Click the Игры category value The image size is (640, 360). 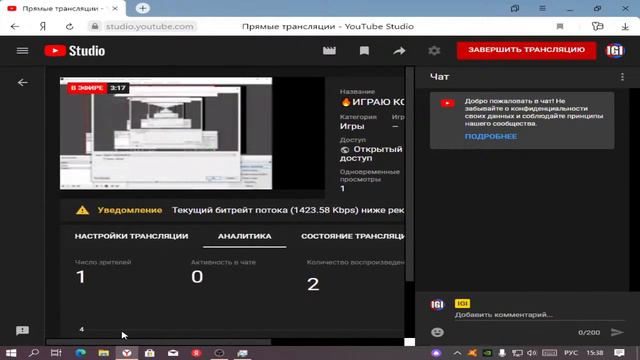(x=352, y=127)
